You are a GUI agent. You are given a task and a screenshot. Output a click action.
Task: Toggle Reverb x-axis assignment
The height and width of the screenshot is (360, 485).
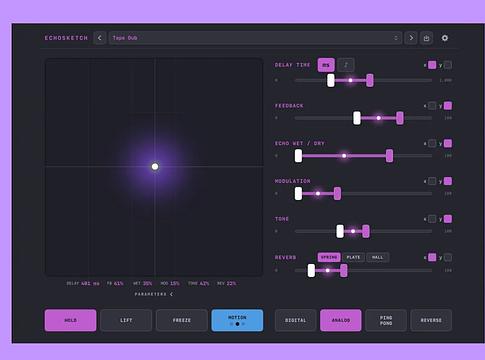432,257
